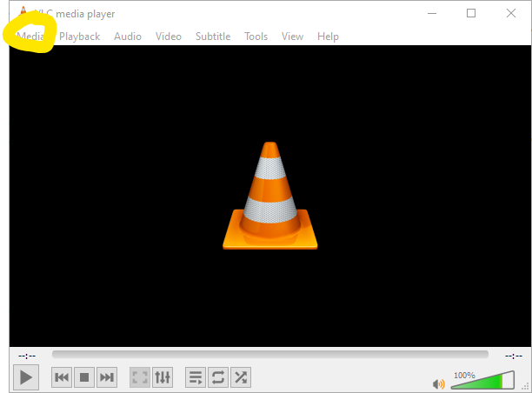Open the View menu
Viewport: 532px width, 393px height.
coord(292,37)
